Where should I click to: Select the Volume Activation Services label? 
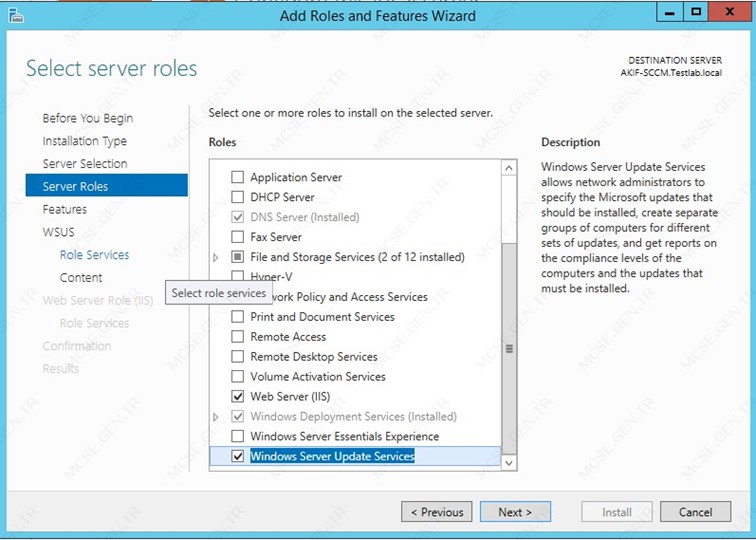[318, 377]
